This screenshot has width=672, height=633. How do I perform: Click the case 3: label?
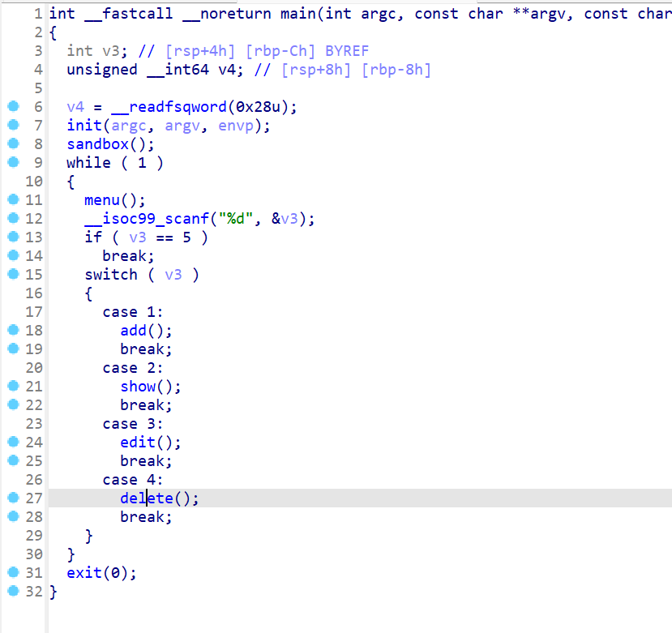tap(133, 424)
